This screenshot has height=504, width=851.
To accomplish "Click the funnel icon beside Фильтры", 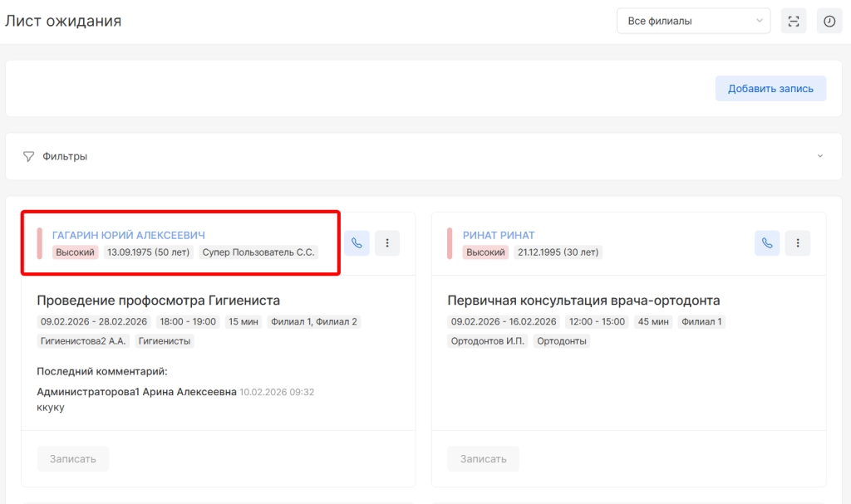I will pyautogui.click(x=29, y=156).
